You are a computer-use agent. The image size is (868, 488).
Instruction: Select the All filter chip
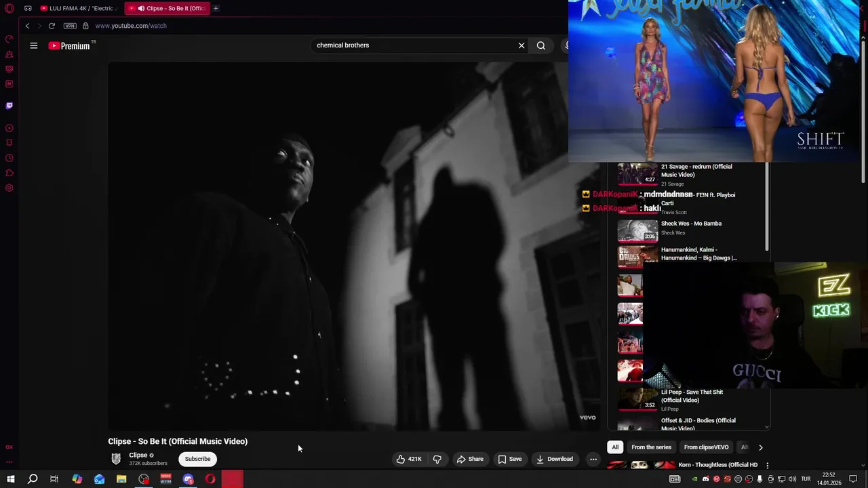(615, 447)
